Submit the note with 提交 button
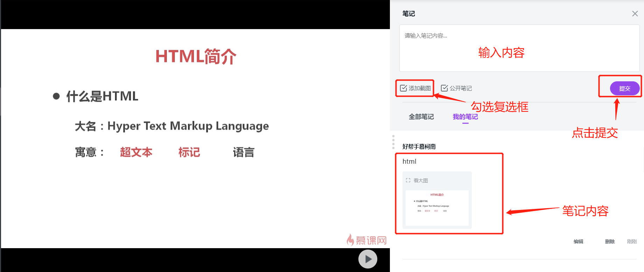644x272 pixels. 625,88
